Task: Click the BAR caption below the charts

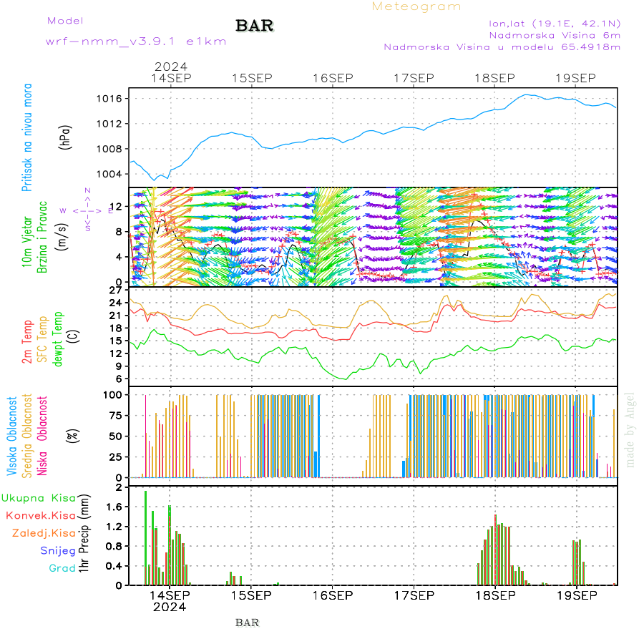Action: point(248,623)
